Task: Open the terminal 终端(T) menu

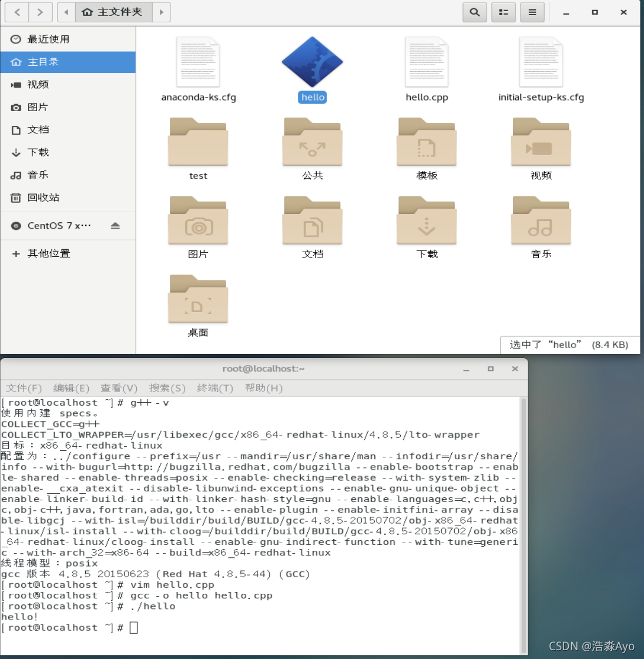Action: click(x=215, y=388)
